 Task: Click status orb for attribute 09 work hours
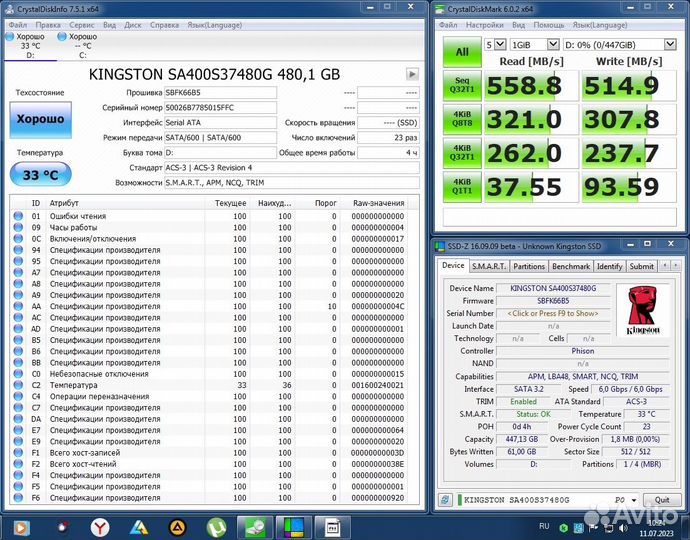[18, 228]
